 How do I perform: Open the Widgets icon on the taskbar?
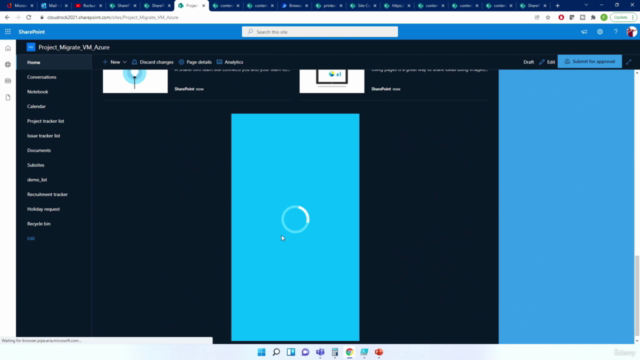coord(291,352)
